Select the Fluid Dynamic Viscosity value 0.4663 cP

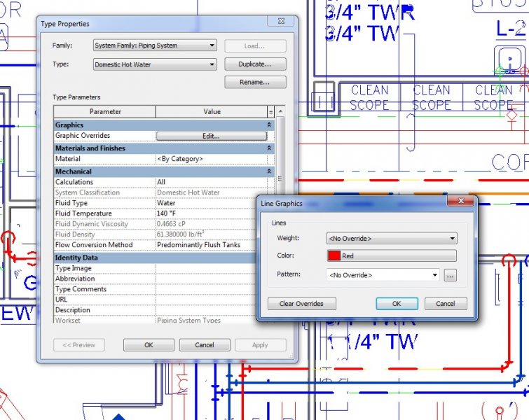click(207, 224)
